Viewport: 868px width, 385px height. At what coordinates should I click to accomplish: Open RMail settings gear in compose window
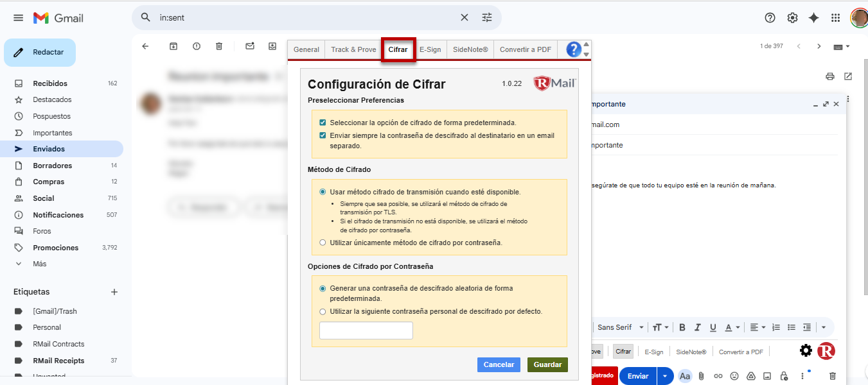806,351
